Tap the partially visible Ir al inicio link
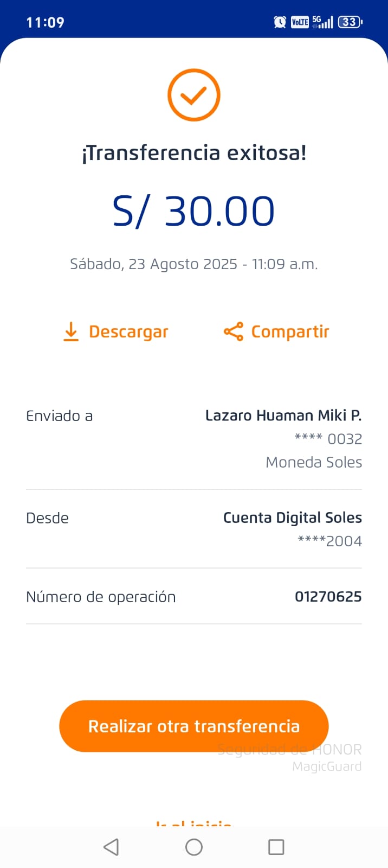 tap(193, 823)
